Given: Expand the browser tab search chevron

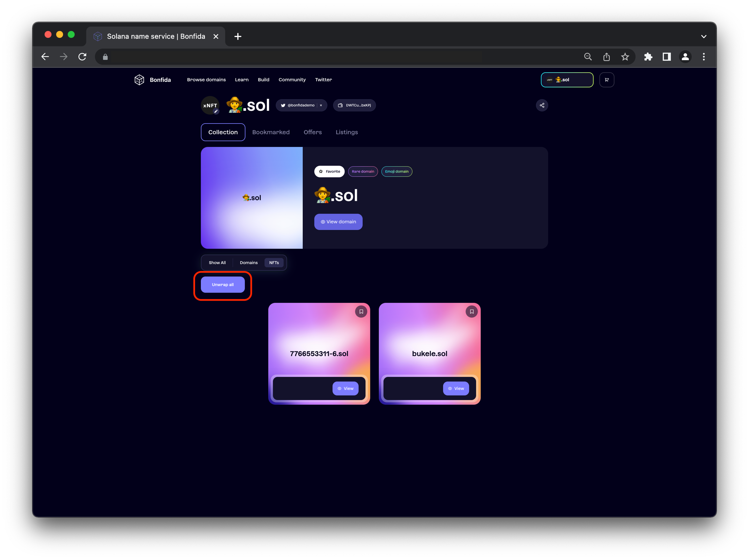Looking at the screenshot, I should click(x=703, y=37).
